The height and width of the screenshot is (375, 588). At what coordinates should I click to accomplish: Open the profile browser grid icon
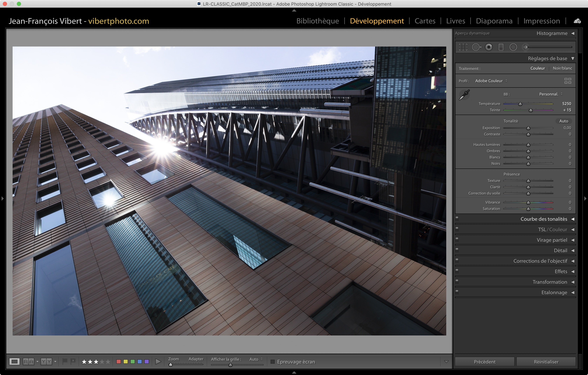[x=568, y=81]
